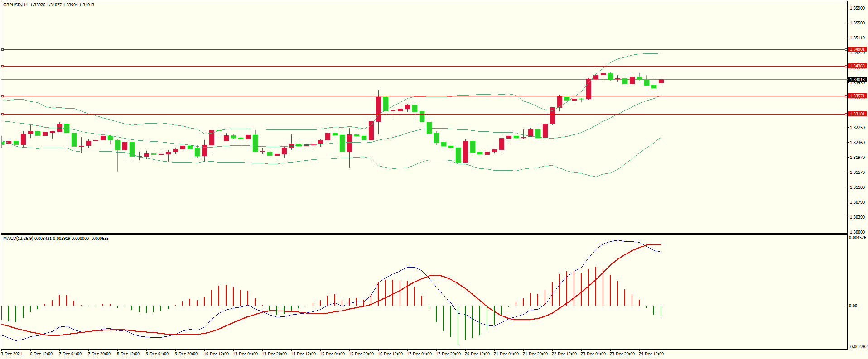Click the 10 Dec 12:00 time label
This screenshot has width=868, height=359.
216,354
